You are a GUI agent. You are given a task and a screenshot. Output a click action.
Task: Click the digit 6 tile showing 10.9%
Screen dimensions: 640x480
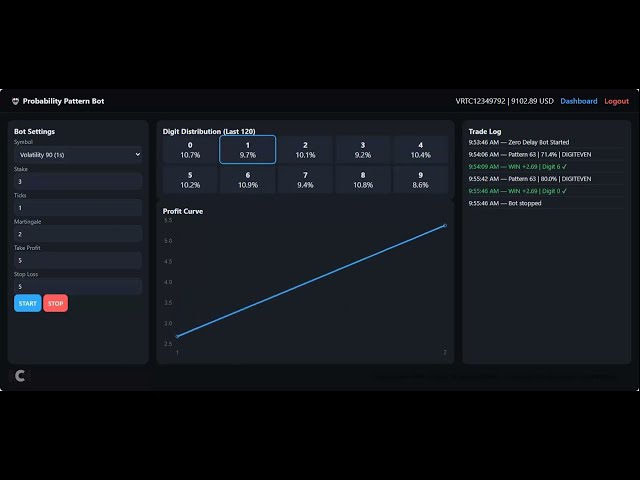point(248,180)
